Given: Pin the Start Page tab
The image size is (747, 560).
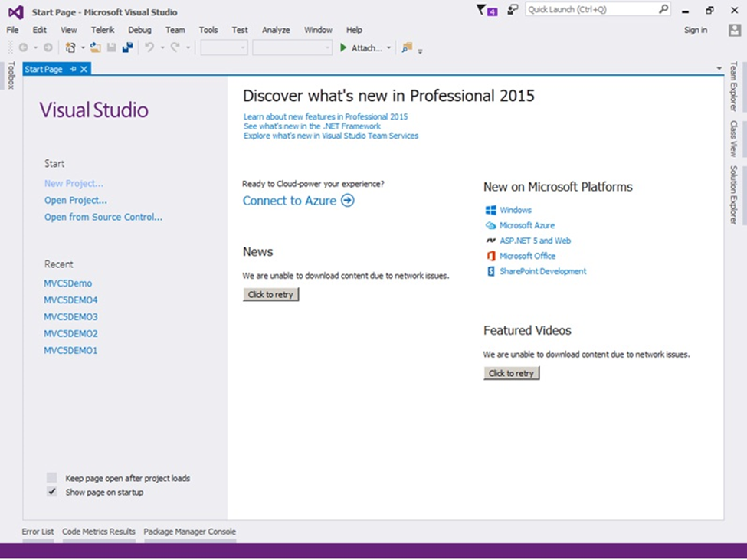Looking at the screenshot, I should pos(74,69).
